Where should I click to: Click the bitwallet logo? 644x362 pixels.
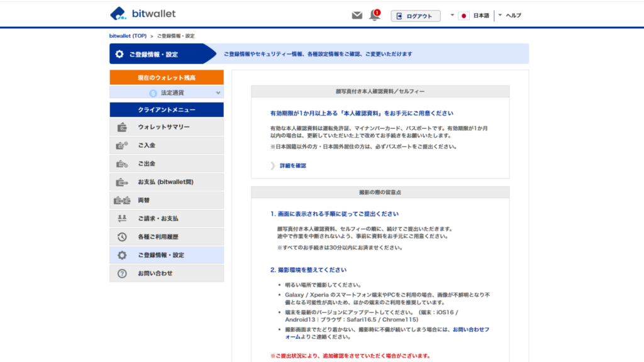coord(143,14)
